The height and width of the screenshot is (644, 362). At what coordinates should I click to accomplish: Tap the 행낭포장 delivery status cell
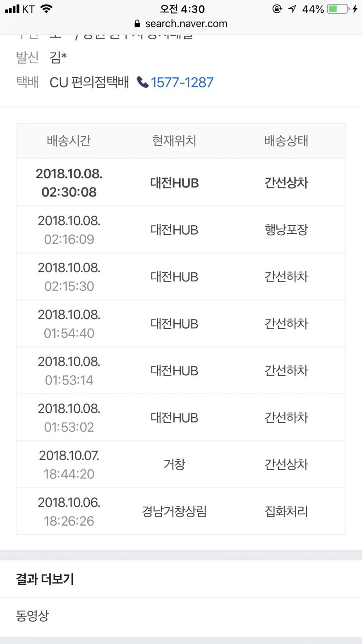[x=286, y=230]
